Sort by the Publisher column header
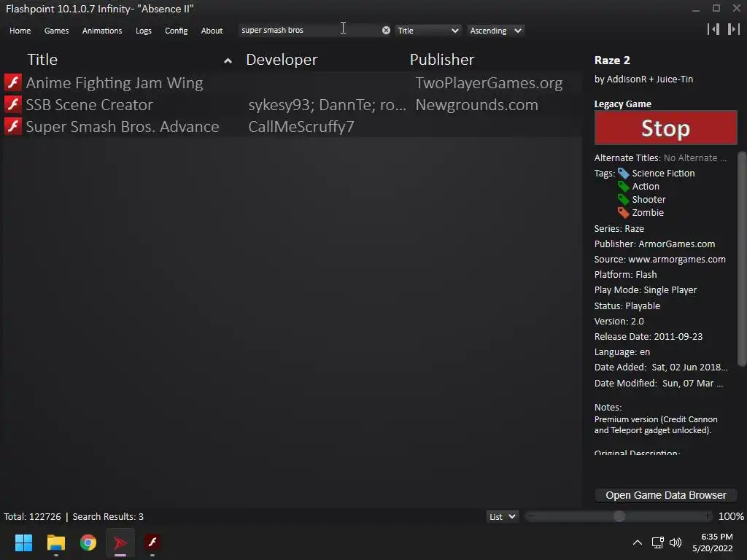Viewport: 747px width, 560px height. (x=441, y=60)
